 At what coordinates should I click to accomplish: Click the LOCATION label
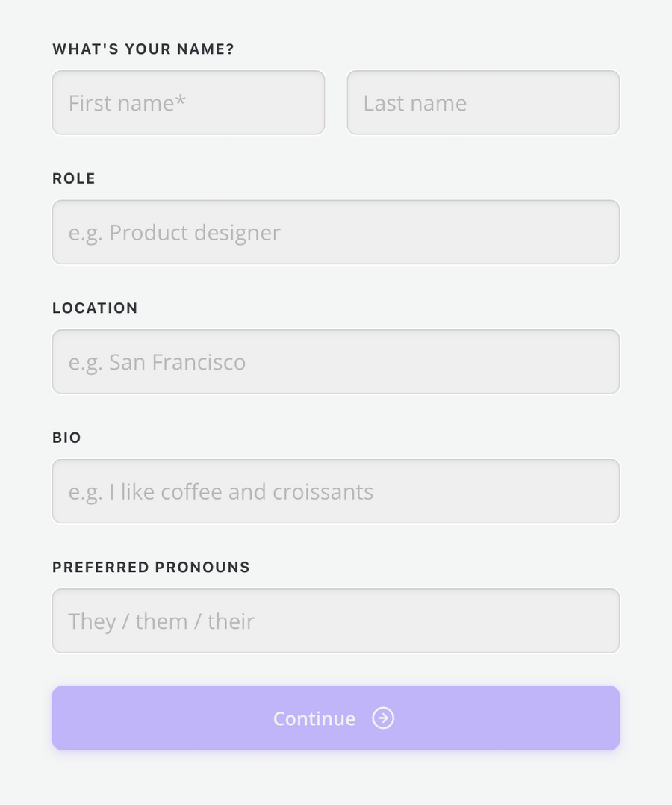[95, 308]
